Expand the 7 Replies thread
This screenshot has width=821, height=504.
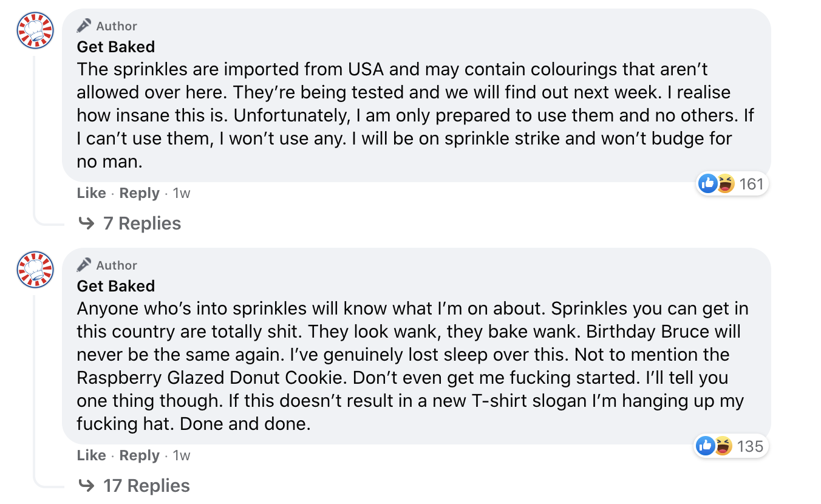[142, 223]
